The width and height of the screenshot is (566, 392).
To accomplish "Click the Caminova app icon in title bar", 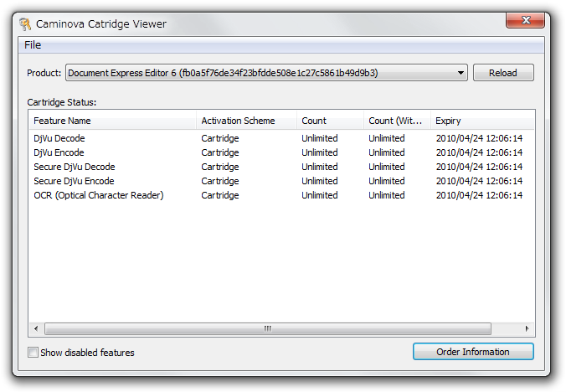I will coord(25,23).
